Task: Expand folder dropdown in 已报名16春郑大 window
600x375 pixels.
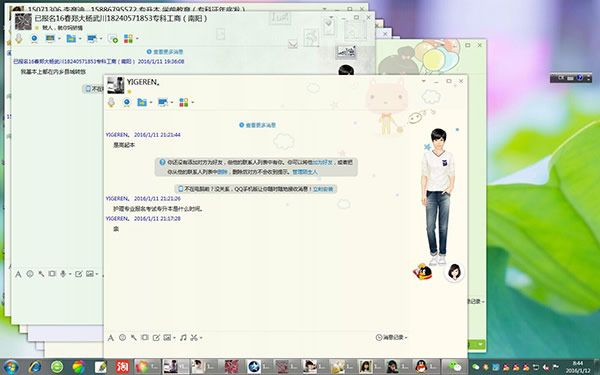Action: [x=80, y=39]
